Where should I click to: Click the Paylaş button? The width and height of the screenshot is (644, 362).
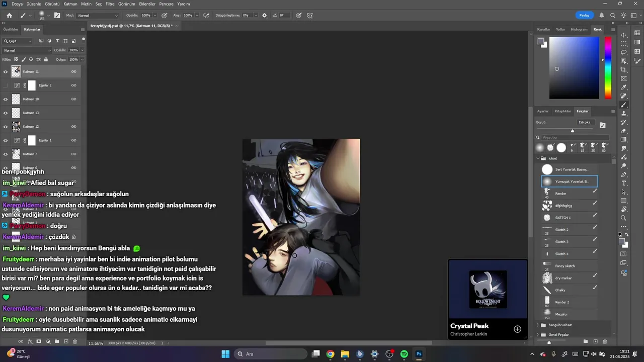point(584,16)
